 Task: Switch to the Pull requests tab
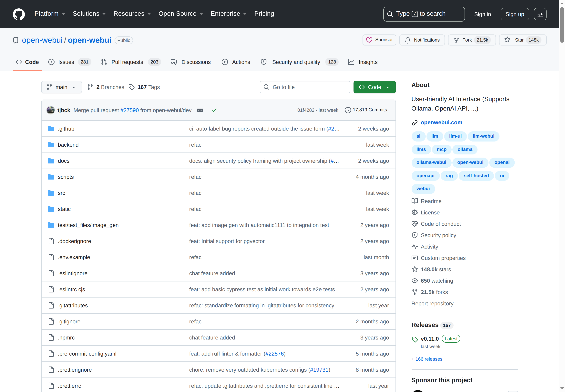tap(131, 62)
